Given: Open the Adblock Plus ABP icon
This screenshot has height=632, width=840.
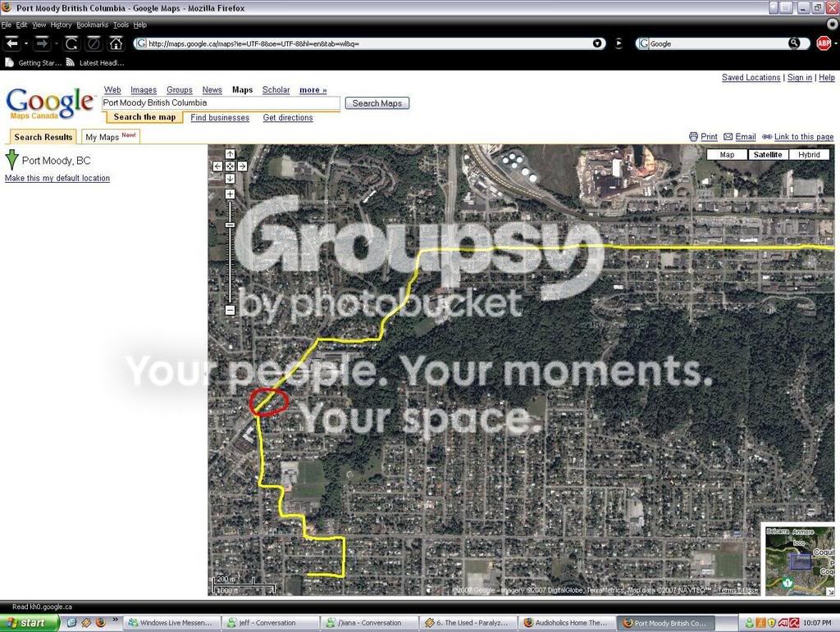Looking at the screenshot, I should point(824,43).
